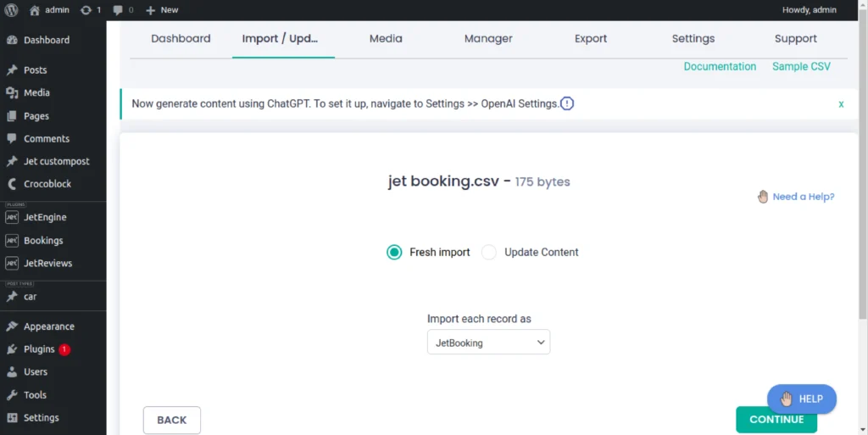
Task: Open the Plugins menu in the sidebar
Action: click(x=39, y=349)
